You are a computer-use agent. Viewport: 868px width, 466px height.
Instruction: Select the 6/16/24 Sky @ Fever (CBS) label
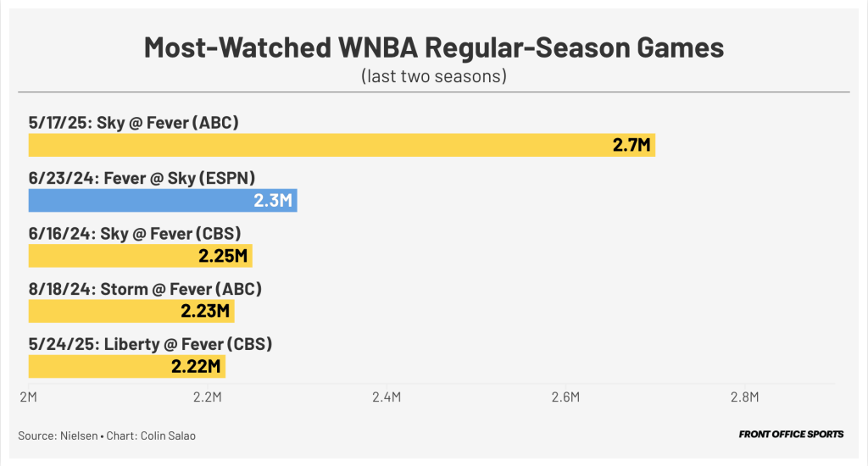coord(135,234)
